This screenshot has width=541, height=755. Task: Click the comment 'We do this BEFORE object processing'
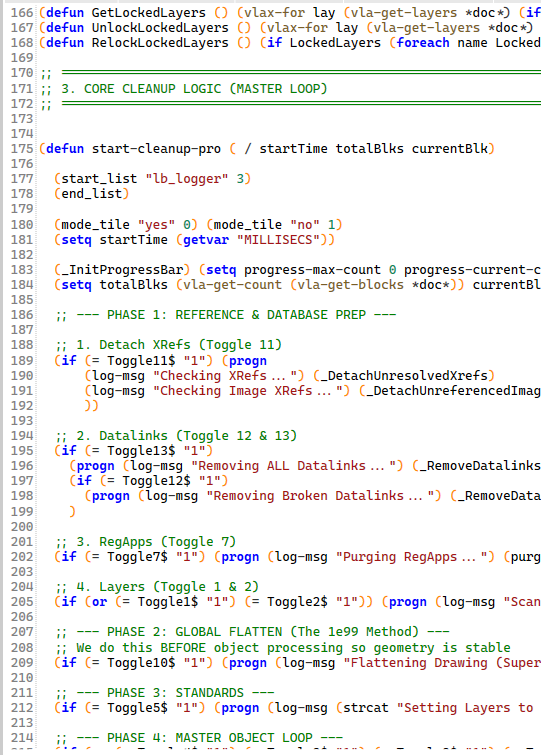point(209,648)
